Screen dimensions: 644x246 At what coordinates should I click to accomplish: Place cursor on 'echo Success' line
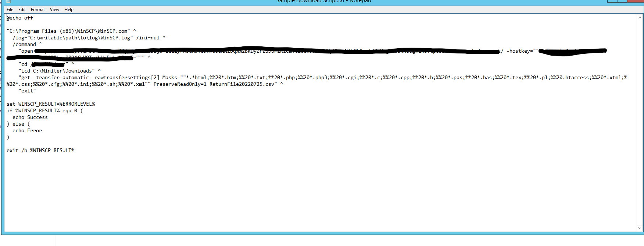tap(30, 117)
